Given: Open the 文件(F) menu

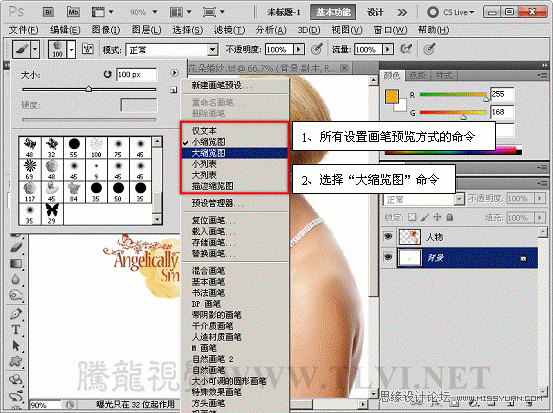Looking at the screenshot, I should (x=23, y=30).
